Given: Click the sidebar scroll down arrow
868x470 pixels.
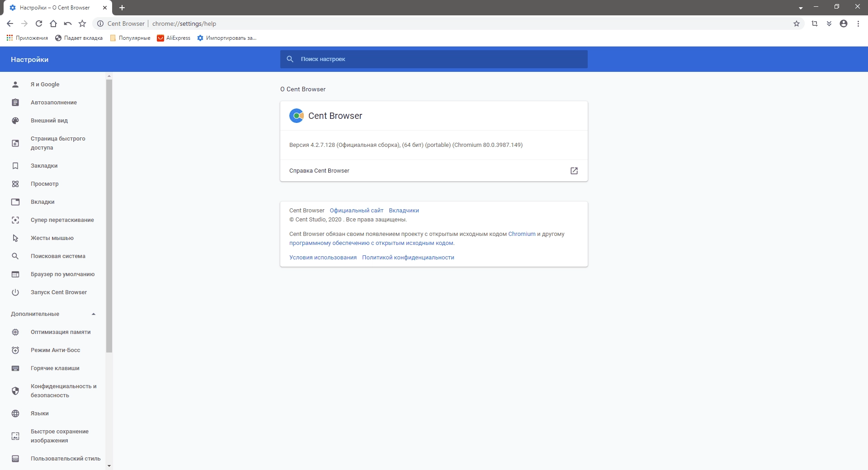Looking at the screenshot, I should [x=109, y=465].
